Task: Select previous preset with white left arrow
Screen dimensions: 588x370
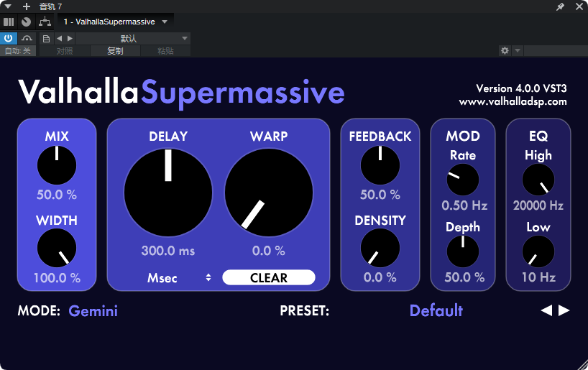Action: click(x=546, y=310)
